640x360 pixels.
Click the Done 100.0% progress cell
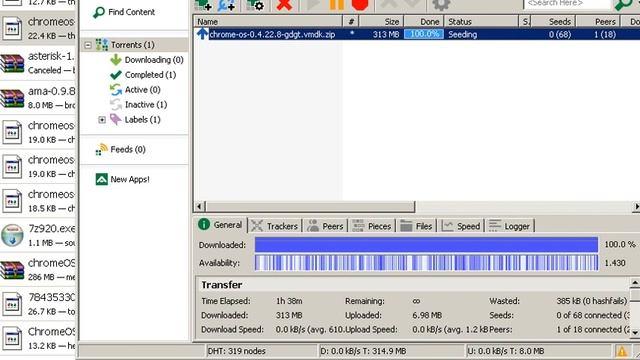[x=424, y=34]
